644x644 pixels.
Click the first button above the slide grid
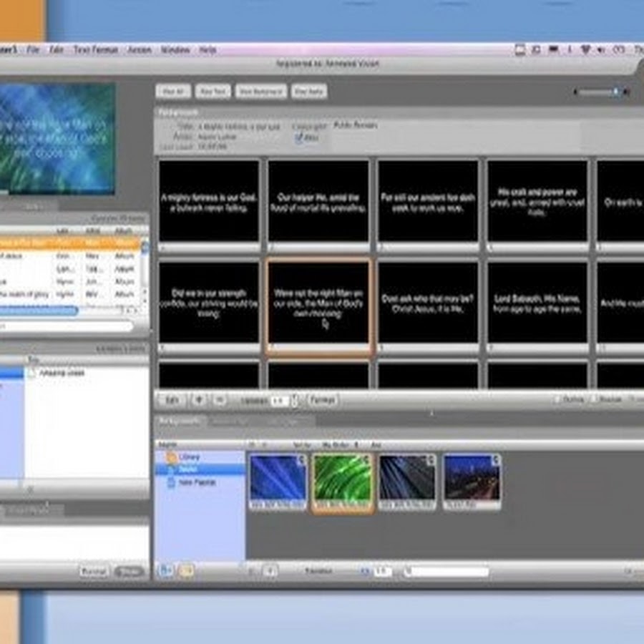click(172, 92)
